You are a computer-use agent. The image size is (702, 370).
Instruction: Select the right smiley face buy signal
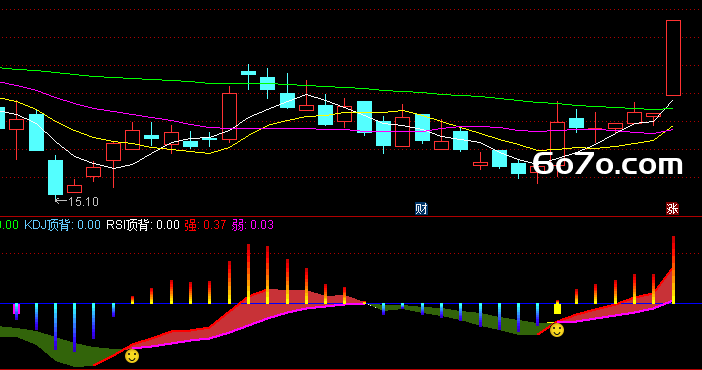point(557,330)
